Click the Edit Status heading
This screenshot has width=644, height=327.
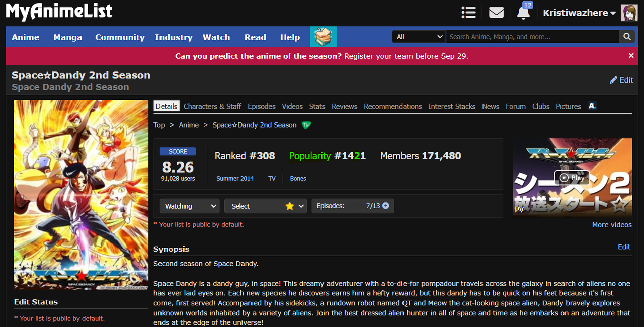coord(36,302)
